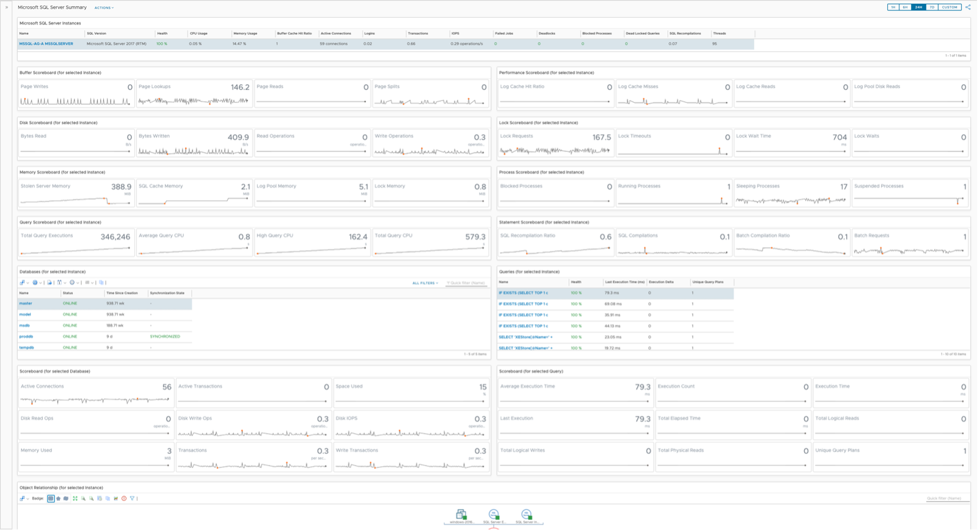Viewport: 980px width, 532px height.
Task: Select the 'SQL Server E...' node icon
Action: (x=494, y=514)
